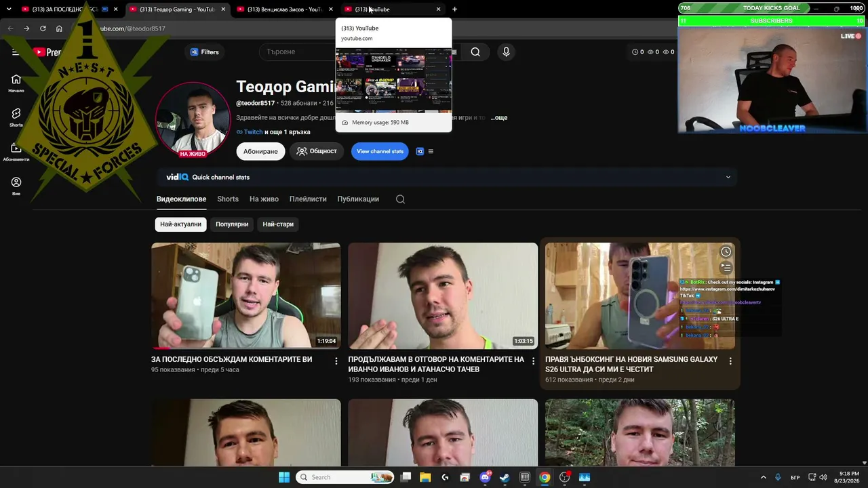Open the Публикации tab
This screenshot has width=868, height=488.
tap(358, 199)
